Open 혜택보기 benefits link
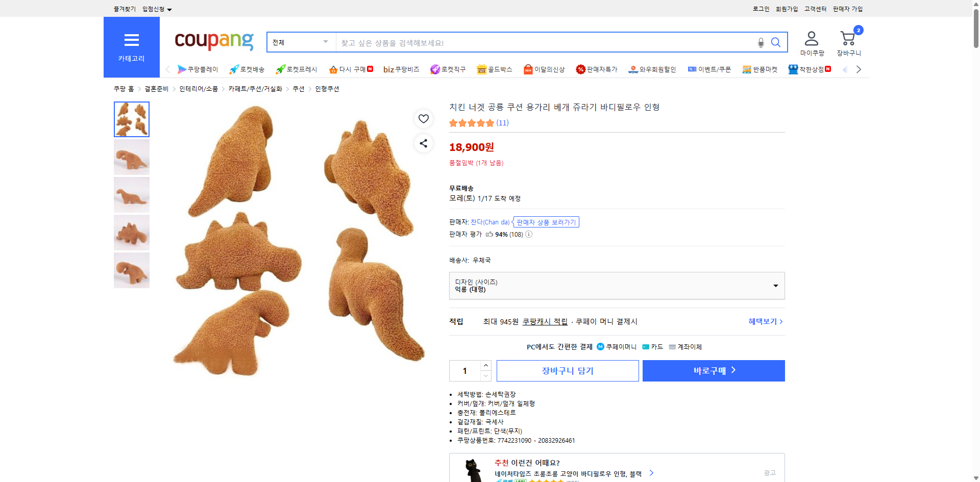The width and height of the screenshot is (980, 482). 762,321
